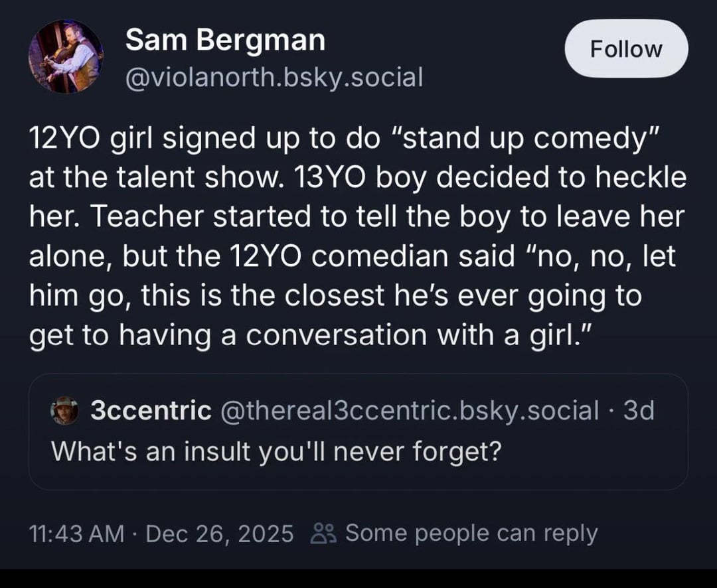Screen dimensions: 717x588
Task: Click the Dec 26, 2025 date
Action: (219, 533)
